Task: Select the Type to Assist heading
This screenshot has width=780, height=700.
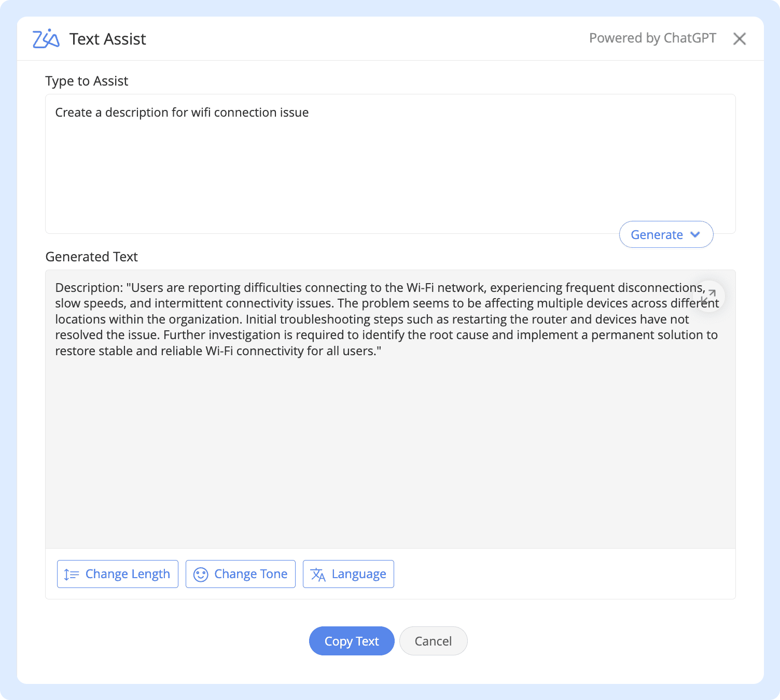Action: click(87, 81)
